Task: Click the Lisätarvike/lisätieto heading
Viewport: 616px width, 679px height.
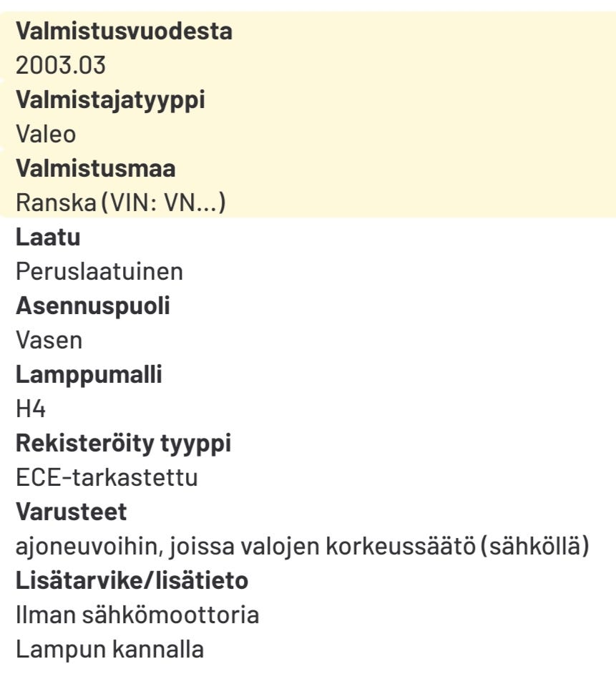Action: [132, 580]
